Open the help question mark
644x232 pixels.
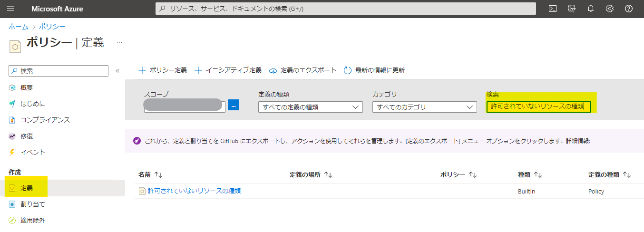pos(629,9)
